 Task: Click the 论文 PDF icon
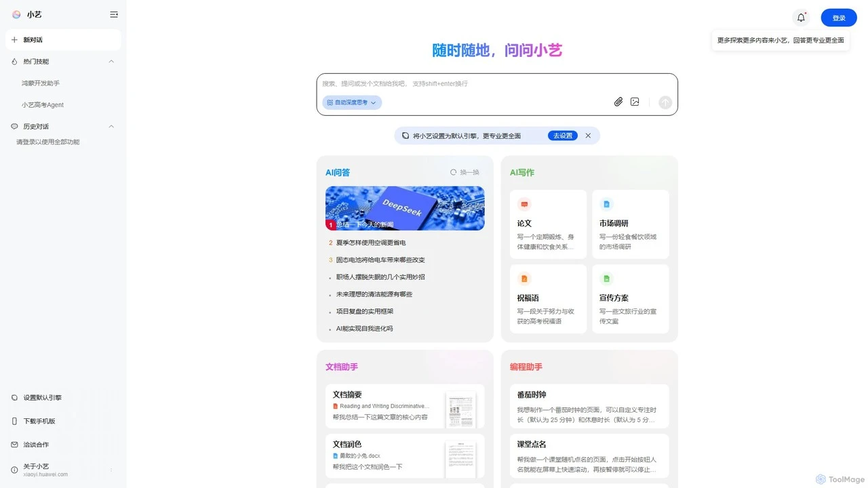tap(524, 204)
